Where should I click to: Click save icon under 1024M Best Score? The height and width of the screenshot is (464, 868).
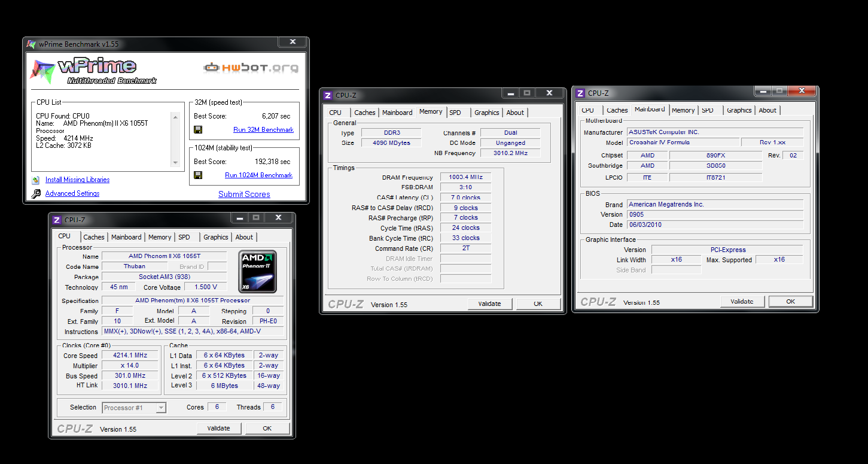click(x=198, y=175)
